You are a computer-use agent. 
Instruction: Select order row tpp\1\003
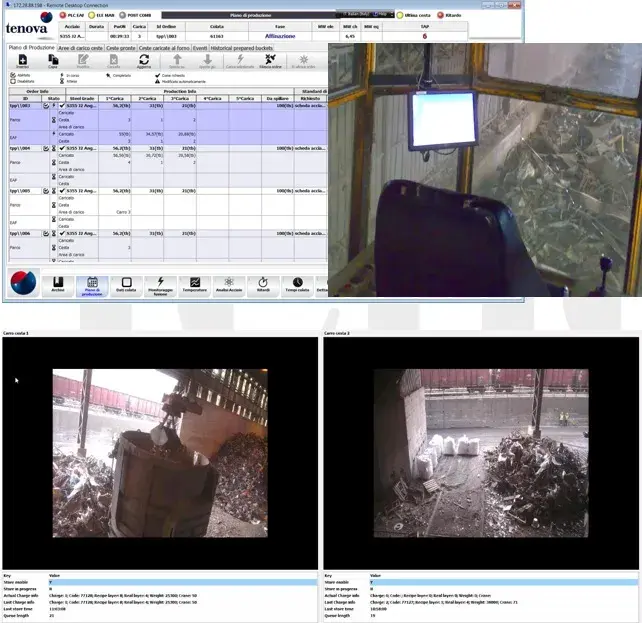(168, 106)
